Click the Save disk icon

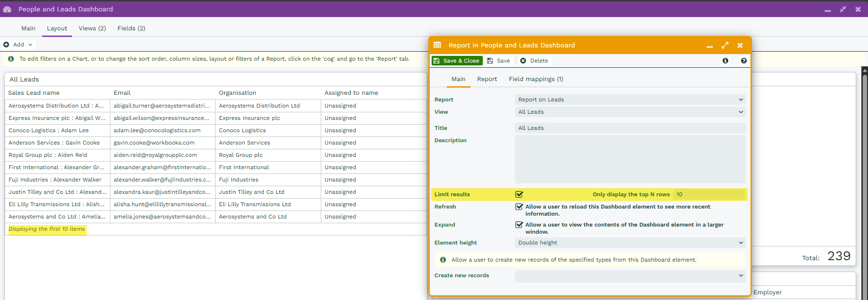coord(490,61)
